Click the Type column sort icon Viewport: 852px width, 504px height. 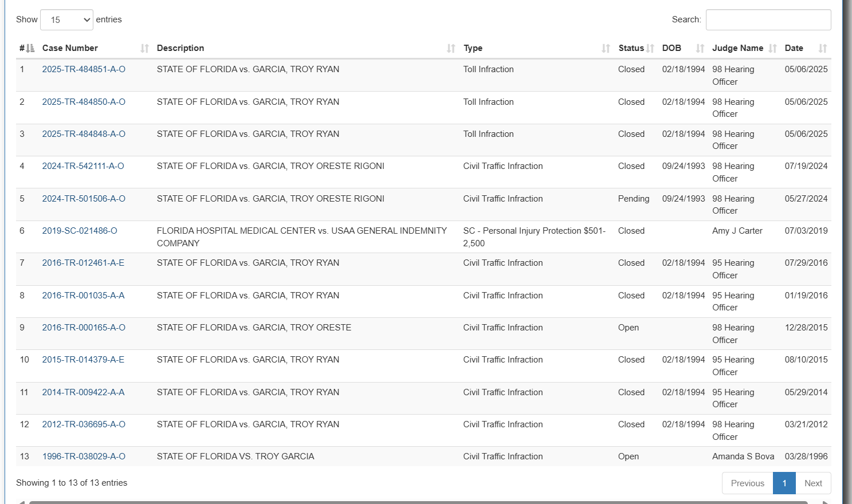606,49
